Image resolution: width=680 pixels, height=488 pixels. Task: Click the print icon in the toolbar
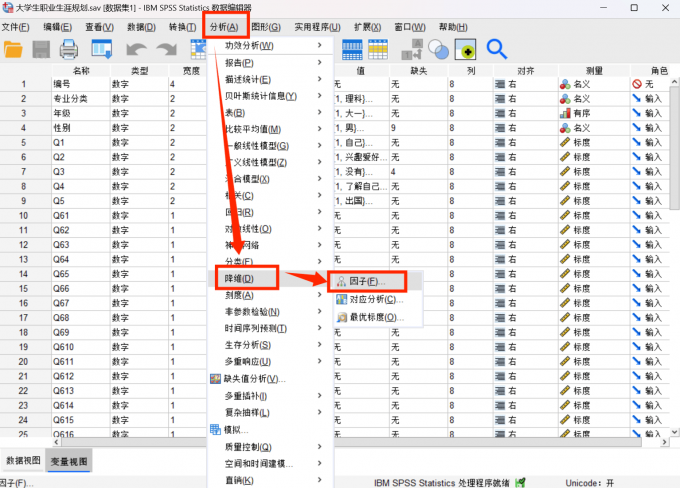[x=69, y=49]
